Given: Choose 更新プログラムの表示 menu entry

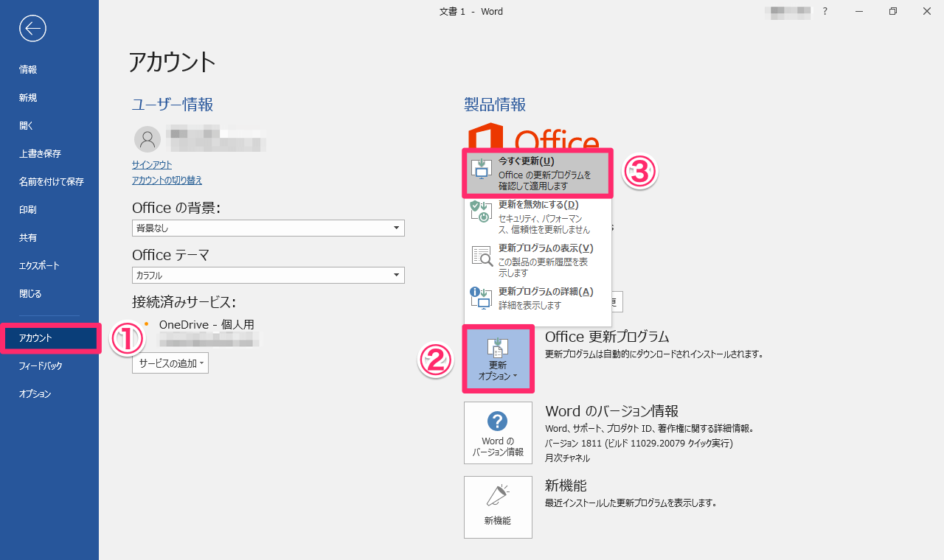Looking at the screenshot, I should [x=538, y=260].
